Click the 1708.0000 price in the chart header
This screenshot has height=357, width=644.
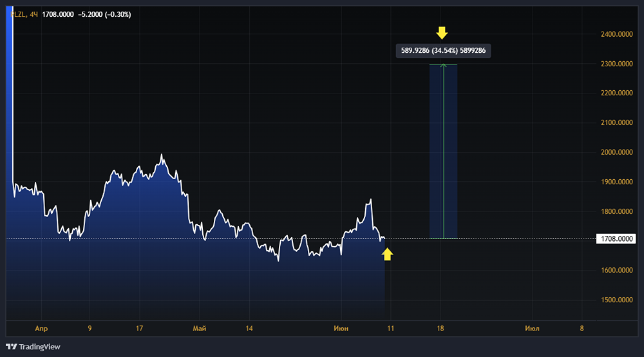click(x=57, y=14)
